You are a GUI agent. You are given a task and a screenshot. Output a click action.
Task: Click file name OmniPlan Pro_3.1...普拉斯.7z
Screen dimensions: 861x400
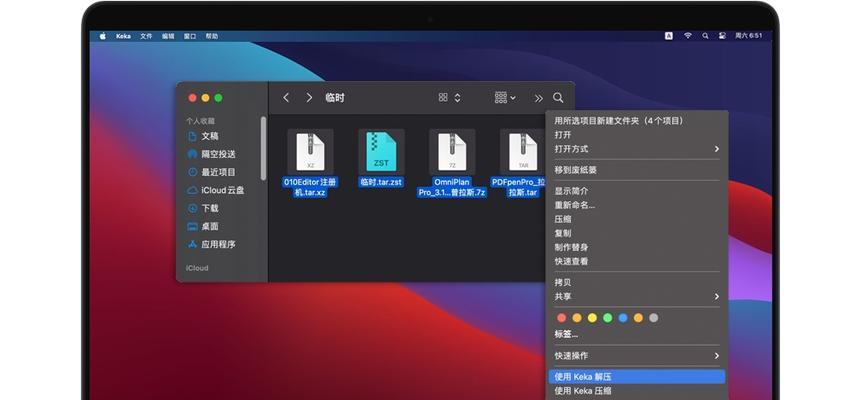(452, 187)
